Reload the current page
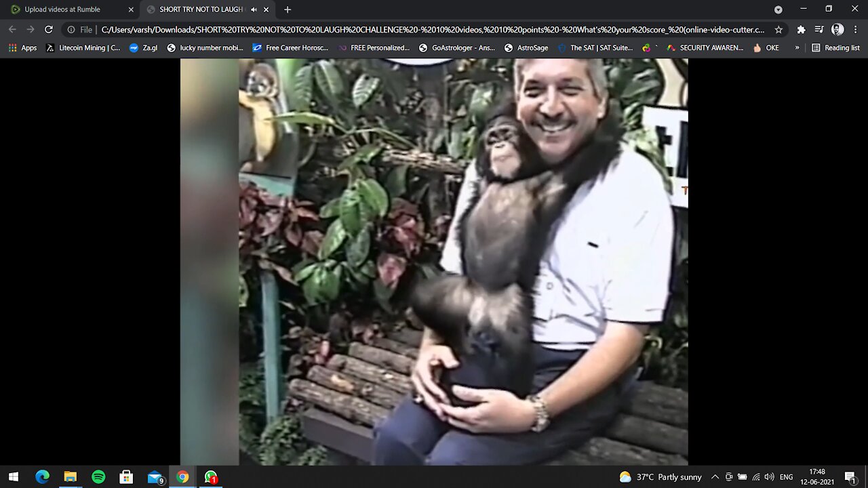The height and width of the screenshot is (488, 868). point(49,29)
